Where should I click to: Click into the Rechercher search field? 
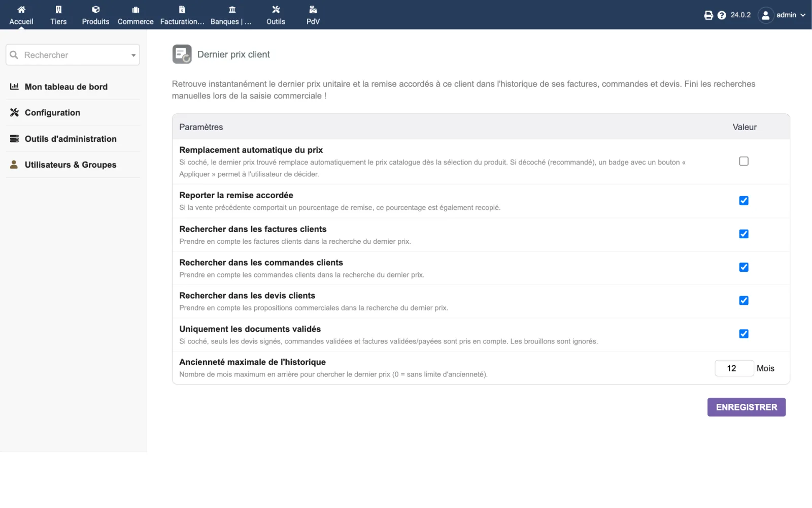[73, 55]
